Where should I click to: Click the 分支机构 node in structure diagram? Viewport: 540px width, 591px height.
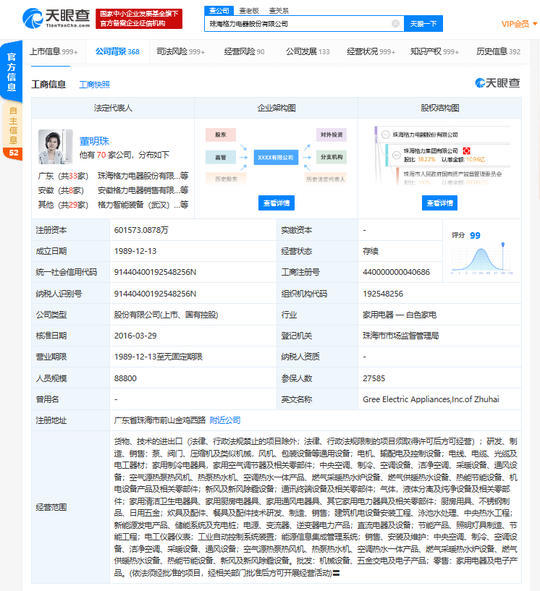pos(331,157)
